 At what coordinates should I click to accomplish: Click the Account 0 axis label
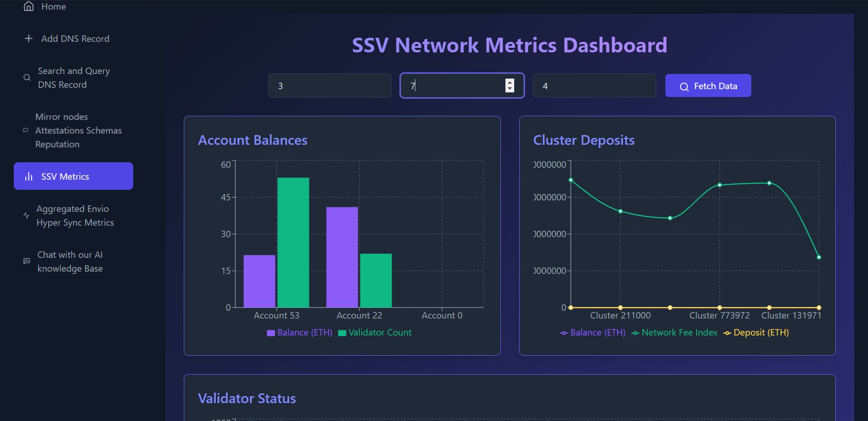442,316
